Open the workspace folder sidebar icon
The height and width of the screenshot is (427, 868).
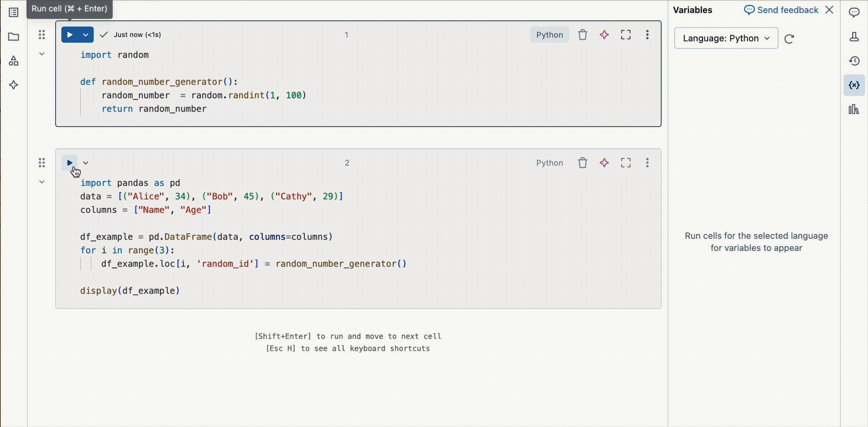pos(14,37)
